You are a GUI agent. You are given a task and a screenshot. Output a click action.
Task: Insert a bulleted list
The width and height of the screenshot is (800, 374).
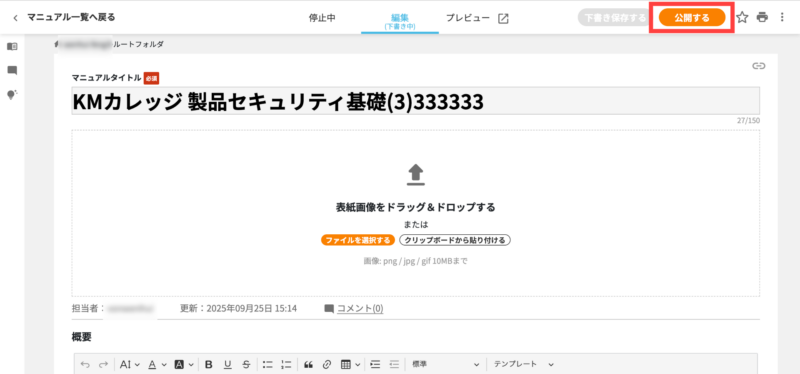268,364
